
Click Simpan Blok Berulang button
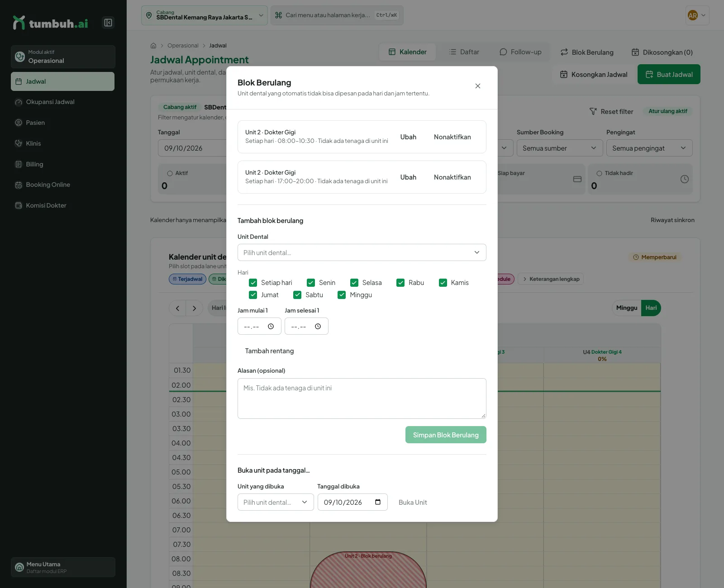446,435
